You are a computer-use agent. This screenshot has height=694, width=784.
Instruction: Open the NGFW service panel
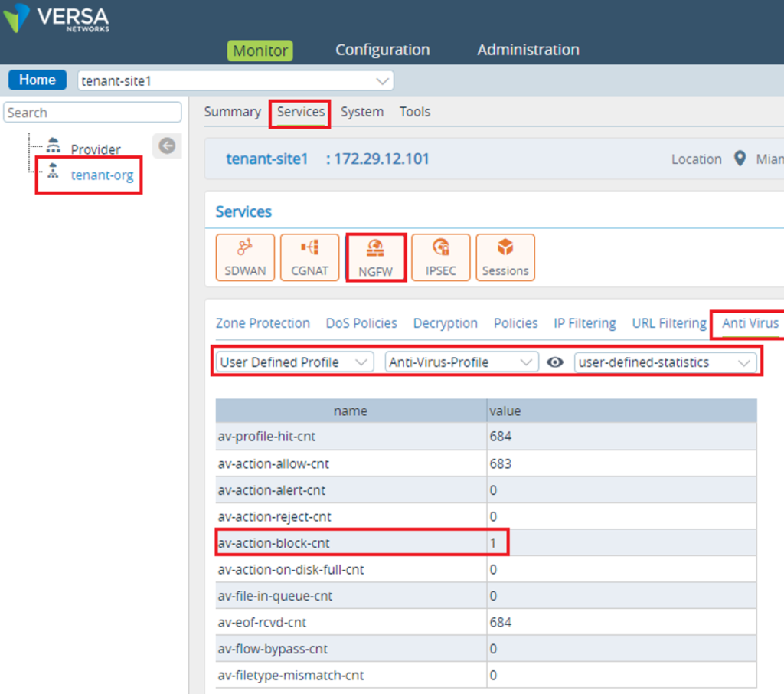click(x=376, y=257)
